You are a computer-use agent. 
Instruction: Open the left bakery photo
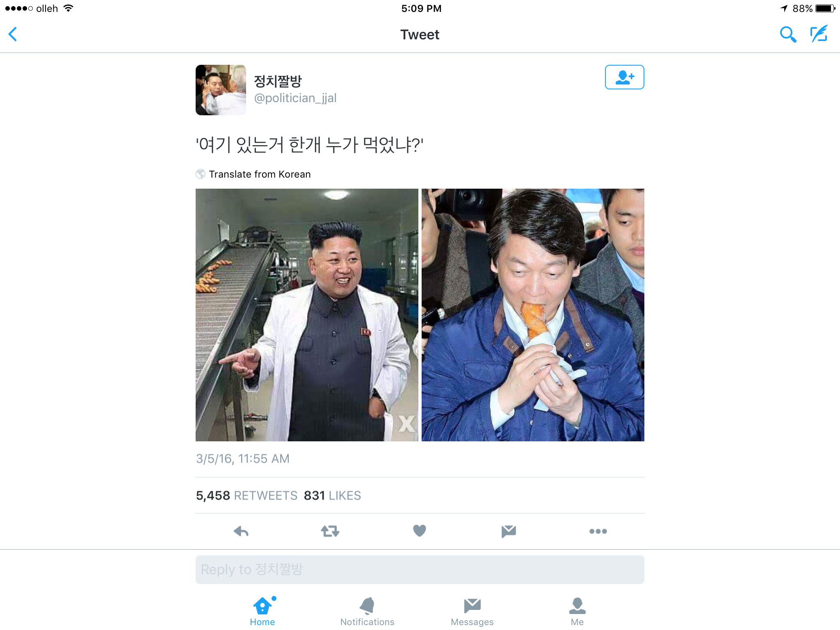click(x=307, y=315)
